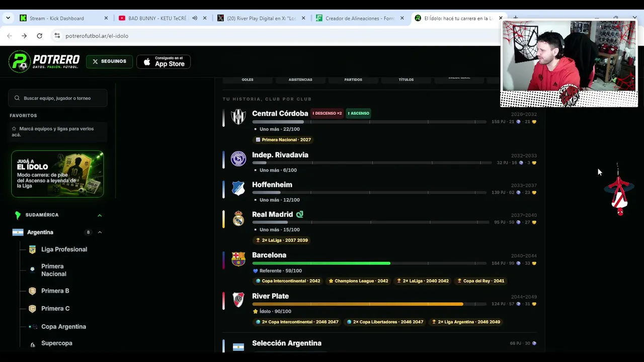Click the magnifier icon in the search box
This screenshot has width=644, height=362.
(17, 98)
